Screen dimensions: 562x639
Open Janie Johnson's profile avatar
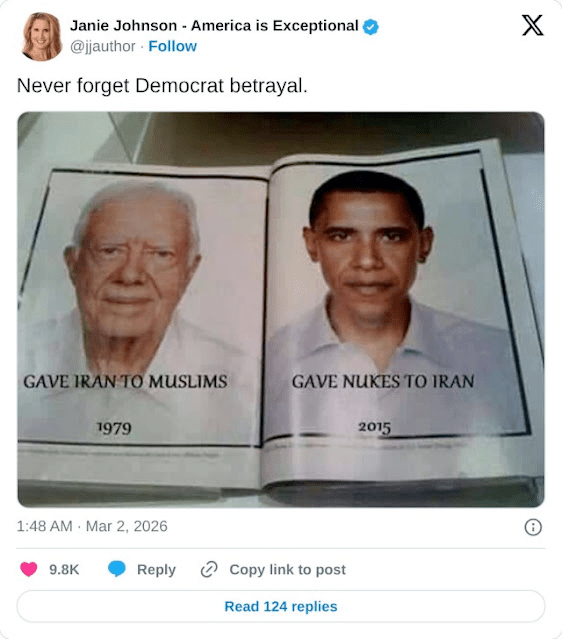(42, 36)
